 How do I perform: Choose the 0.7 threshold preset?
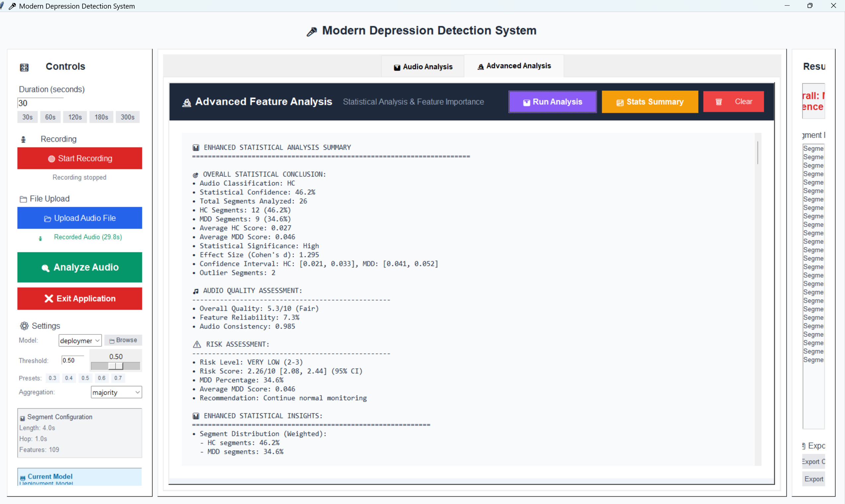pyautogui.click(x=118, y=378)
